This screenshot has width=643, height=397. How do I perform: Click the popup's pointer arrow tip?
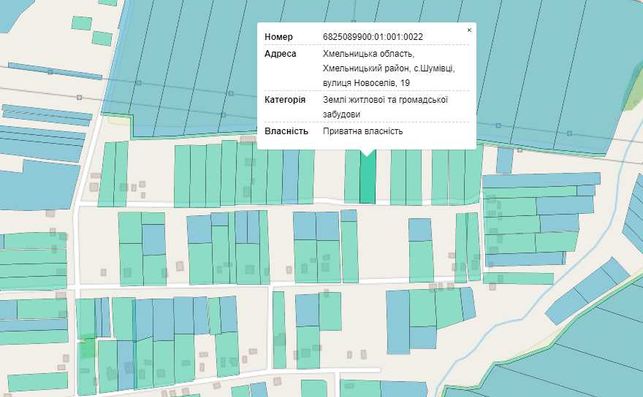pyautogui.click(x=368, y=155)
